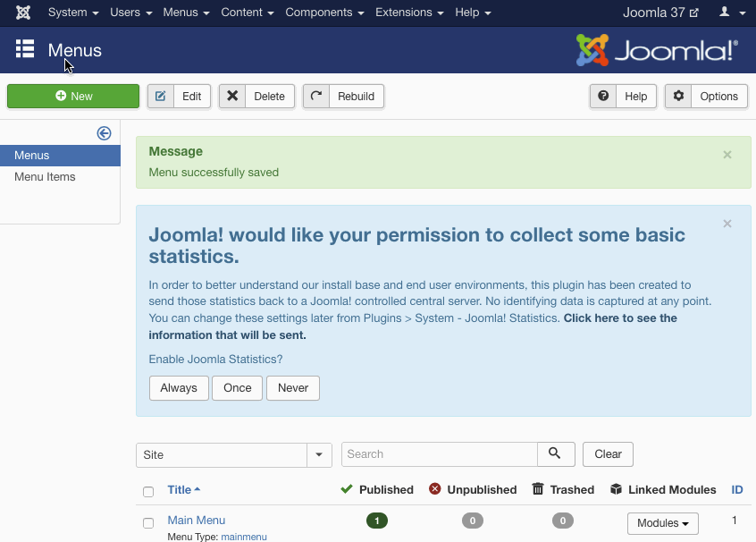Click the 'Enable Joomla Statistics?' text
756x542 pixels.
click(215, 360)
